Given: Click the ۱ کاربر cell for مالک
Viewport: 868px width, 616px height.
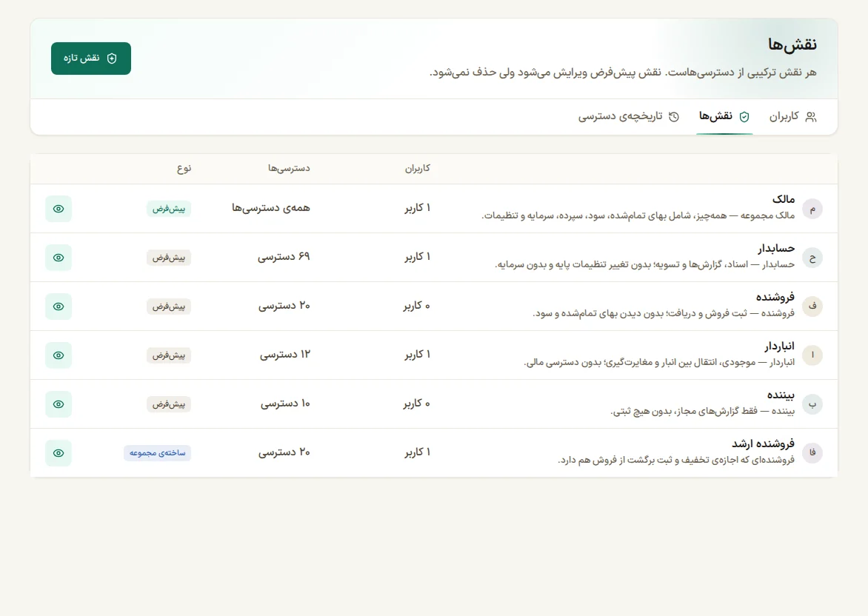Looking at the screenshot, I should point(418,208).
